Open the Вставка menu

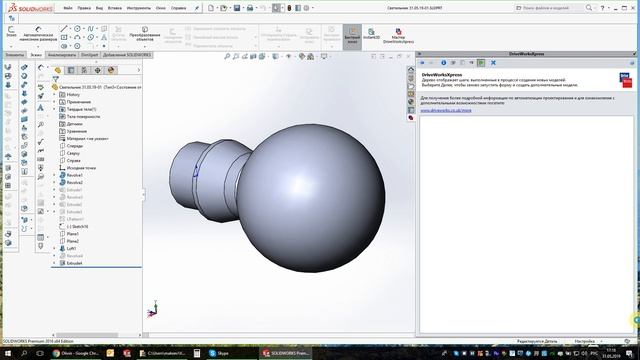click(115, 8)
